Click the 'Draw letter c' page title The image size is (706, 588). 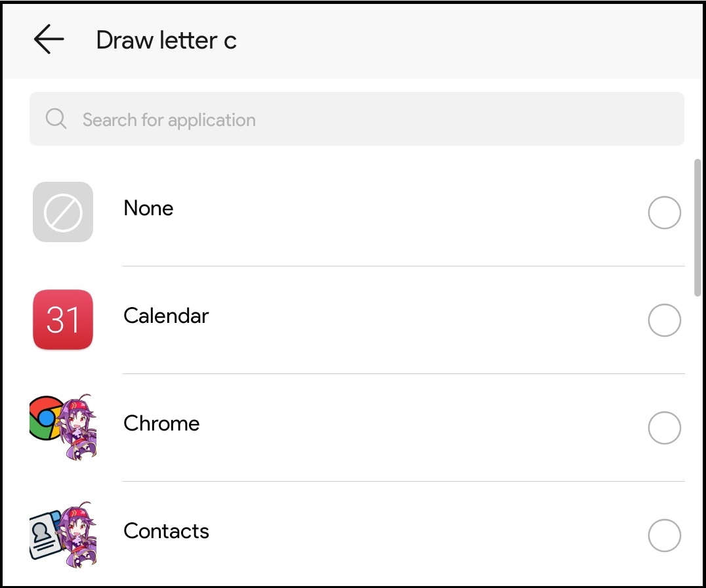tap(166, 41)
